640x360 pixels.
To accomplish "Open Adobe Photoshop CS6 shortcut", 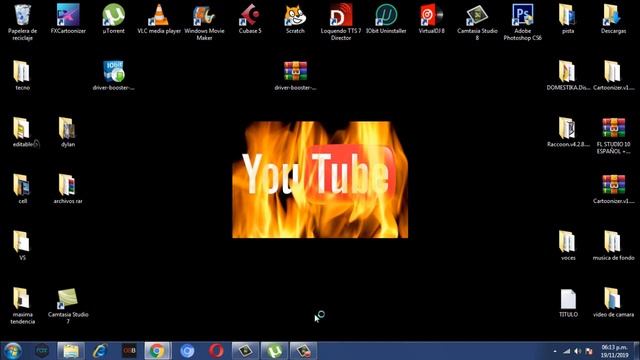I will (x=522, y=15).
